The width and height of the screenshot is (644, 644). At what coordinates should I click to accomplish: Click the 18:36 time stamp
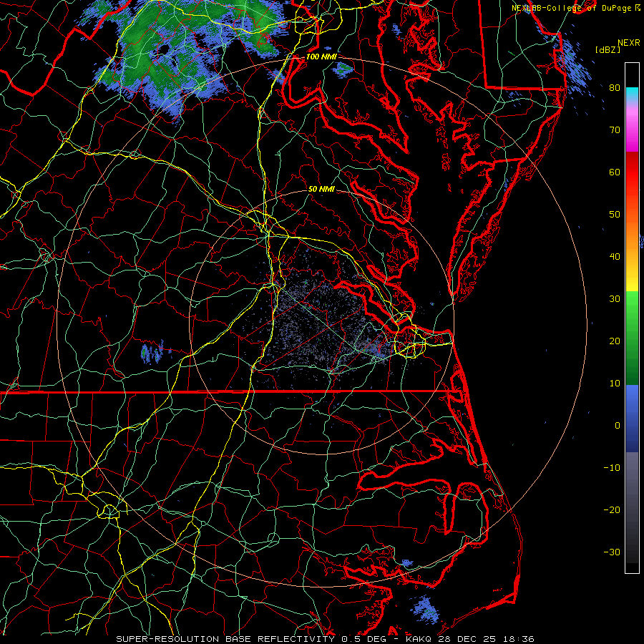[520, 639]
